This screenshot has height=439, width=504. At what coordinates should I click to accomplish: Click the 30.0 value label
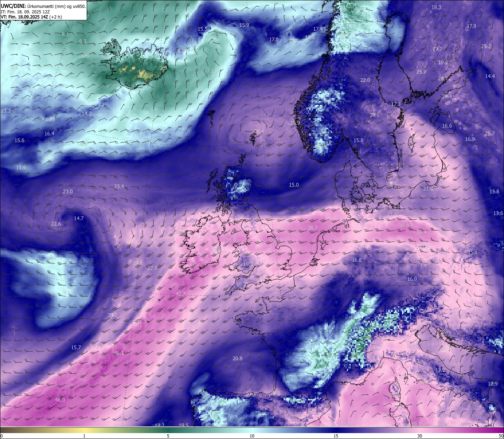[x=113, y=315]
